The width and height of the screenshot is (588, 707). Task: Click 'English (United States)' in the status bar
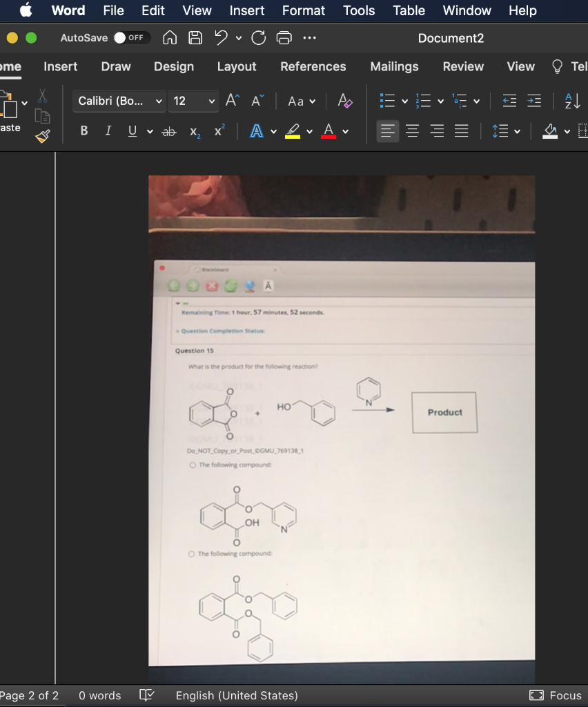pos(236,695)
